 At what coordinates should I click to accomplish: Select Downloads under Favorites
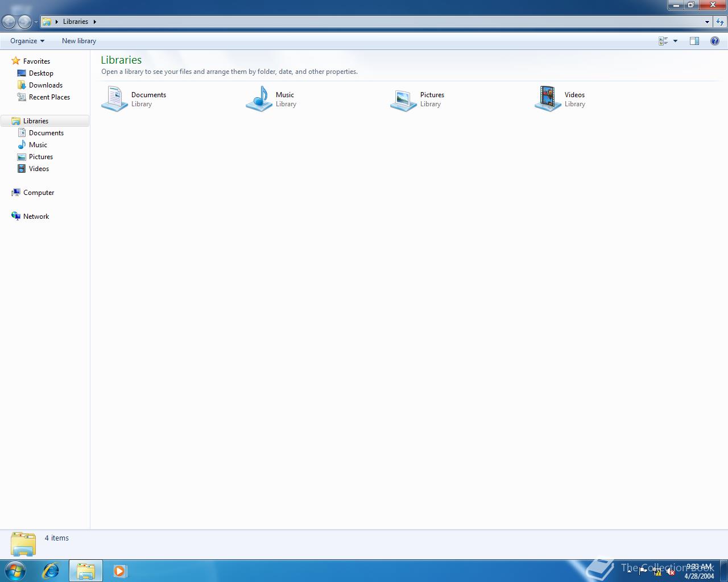[45, 85]
